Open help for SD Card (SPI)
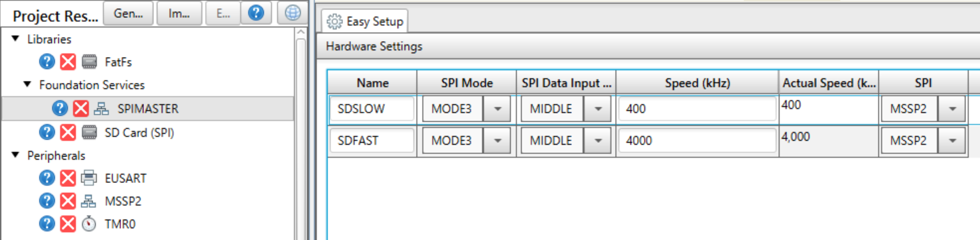 pyautogui.click(x=46, y=133)
